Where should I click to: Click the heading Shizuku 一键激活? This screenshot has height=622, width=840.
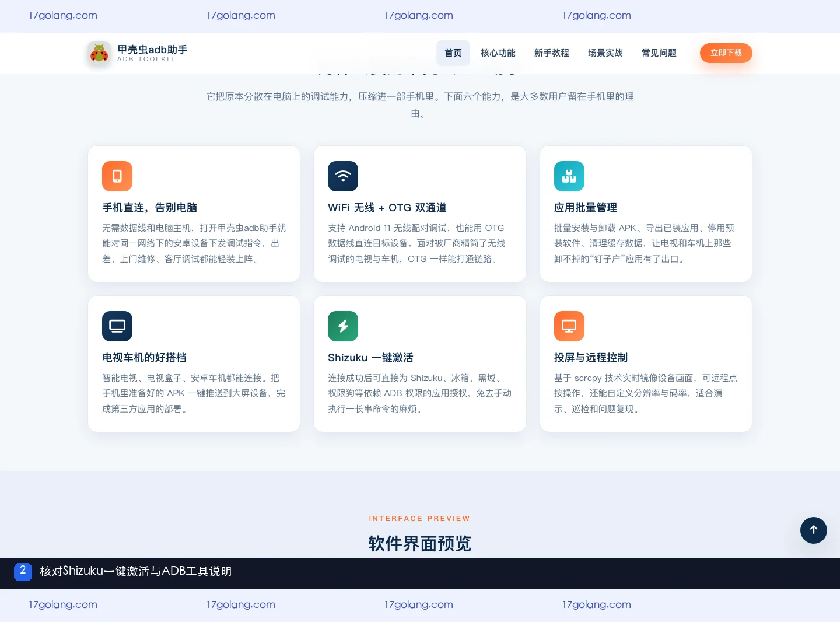click(x=371, y=358)
